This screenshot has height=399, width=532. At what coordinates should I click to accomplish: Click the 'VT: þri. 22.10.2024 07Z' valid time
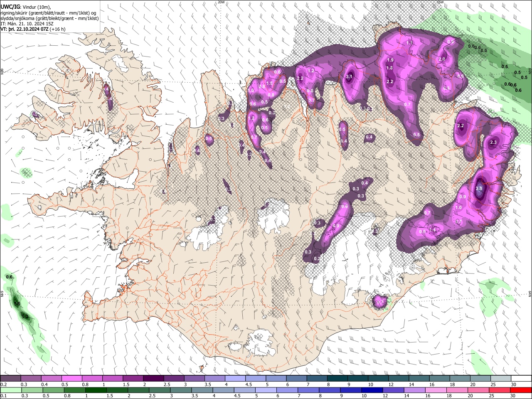tap(25, 30)
